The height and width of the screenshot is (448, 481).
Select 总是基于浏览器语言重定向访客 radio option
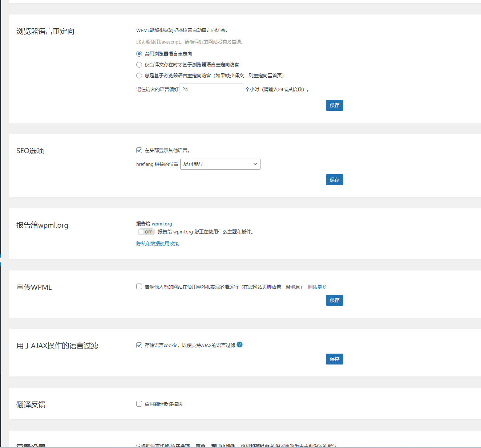[x=139, y=76]
